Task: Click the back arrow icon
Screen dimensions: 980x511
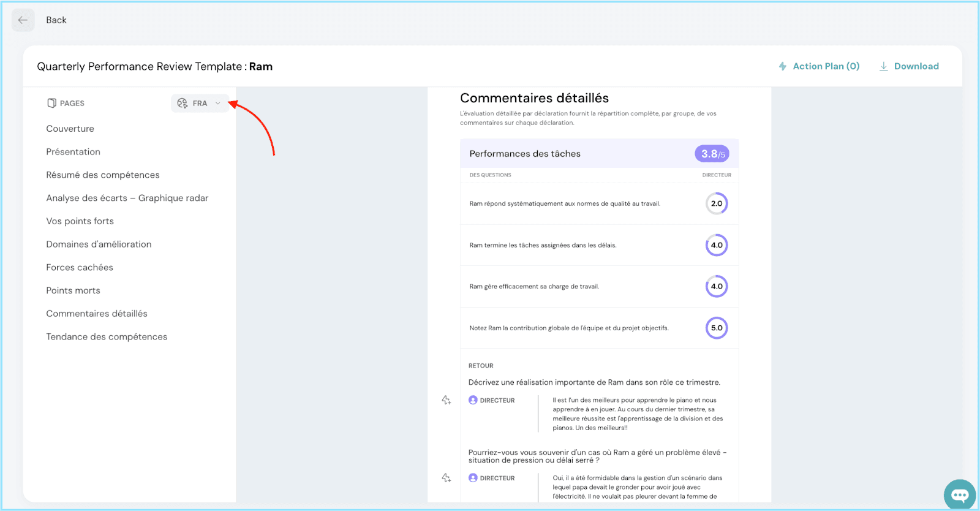Action: (23, 20)
